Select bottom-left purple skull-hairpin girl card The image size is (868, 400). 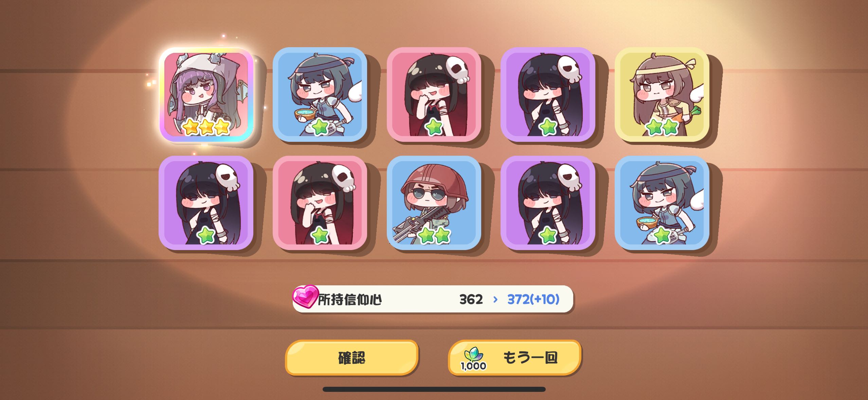206,203
